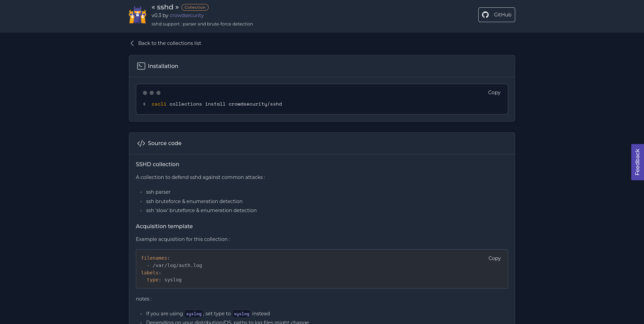644x324 pixels.
Task: Click the Collection badge
Action: pyautogui.click(x=195, y=7)
